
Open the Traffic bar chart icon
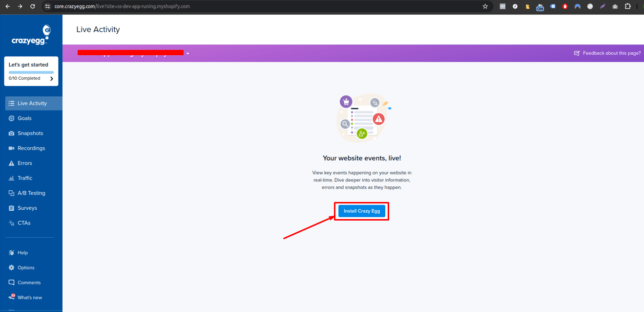click(x=12, y=178)
